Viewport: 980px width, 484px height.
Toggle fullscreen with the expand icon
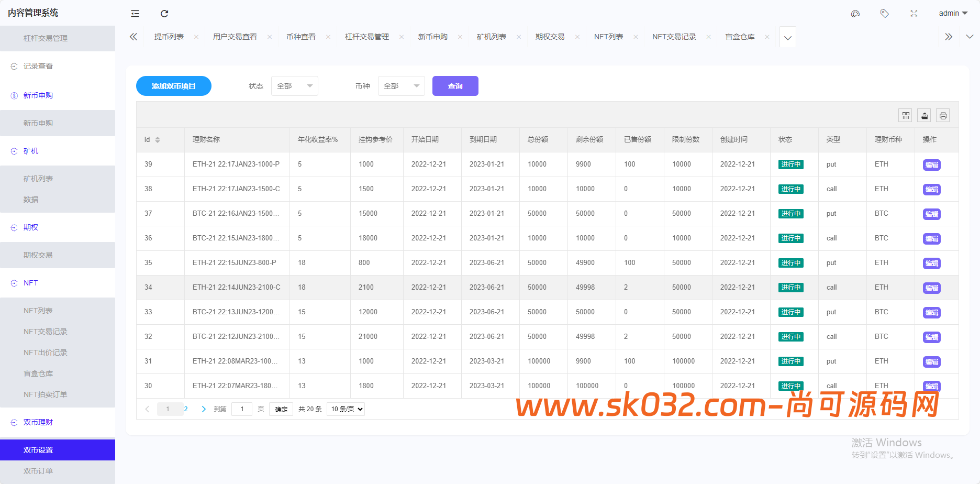(914, 14)
